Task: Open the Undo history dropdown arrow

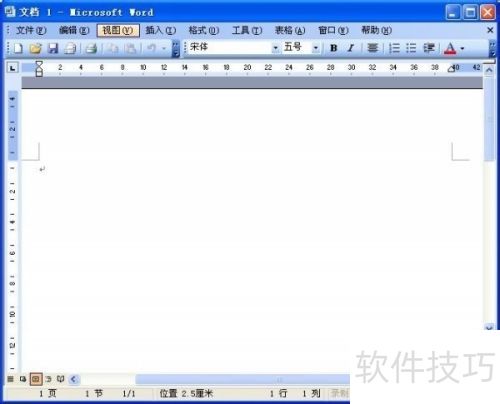Action: [x=164, y=49]
